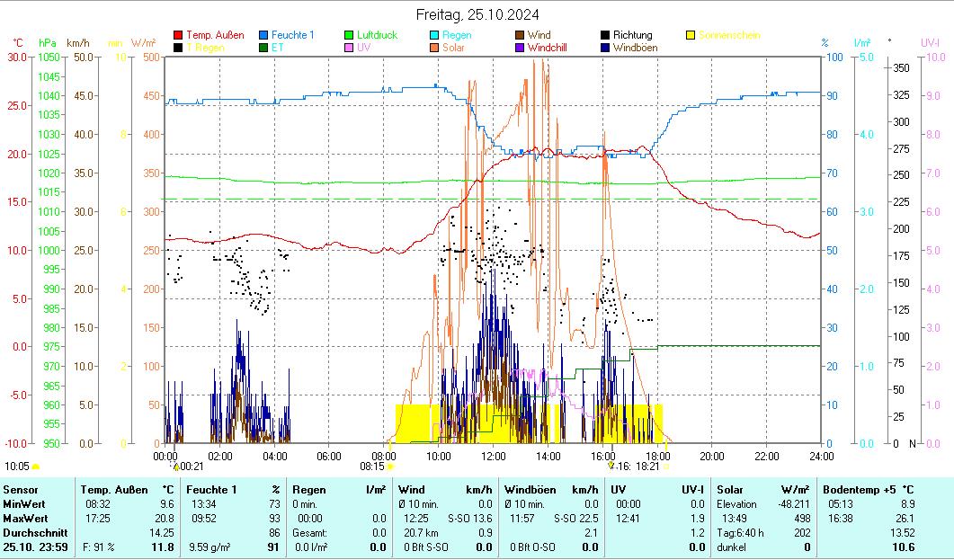Click the UV maximum time 12:41
The image size is (954, 560).
pyautogui.click(x=628, y=519)
